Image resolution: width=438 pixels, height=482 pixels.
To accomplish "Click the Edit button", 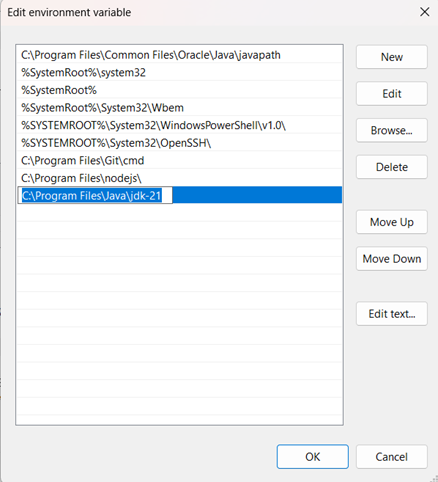I will pos(392,94).
